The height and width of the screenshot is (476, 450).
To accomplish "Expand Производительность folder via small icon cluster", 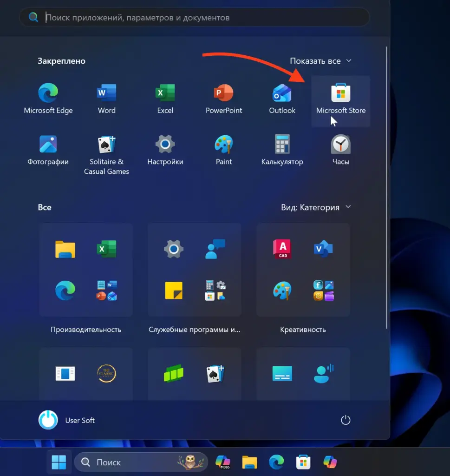I will 106,291.
